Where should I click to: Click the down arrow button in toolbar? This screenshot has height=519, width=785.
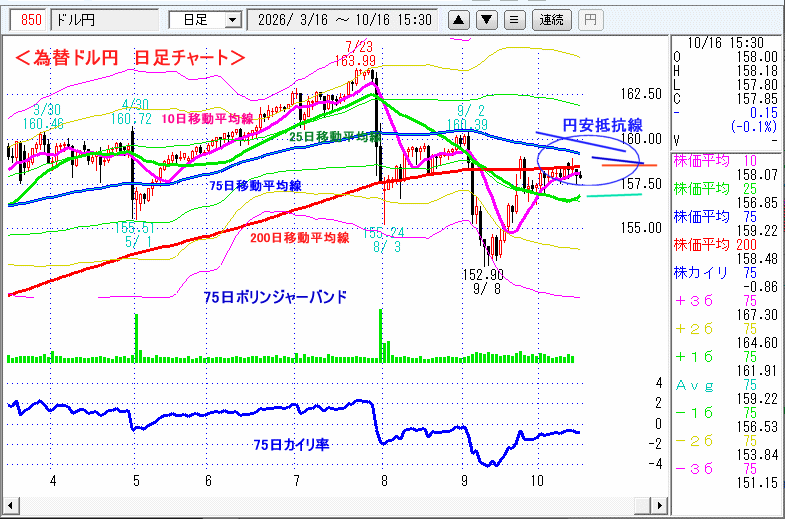(x=486, y=20)
